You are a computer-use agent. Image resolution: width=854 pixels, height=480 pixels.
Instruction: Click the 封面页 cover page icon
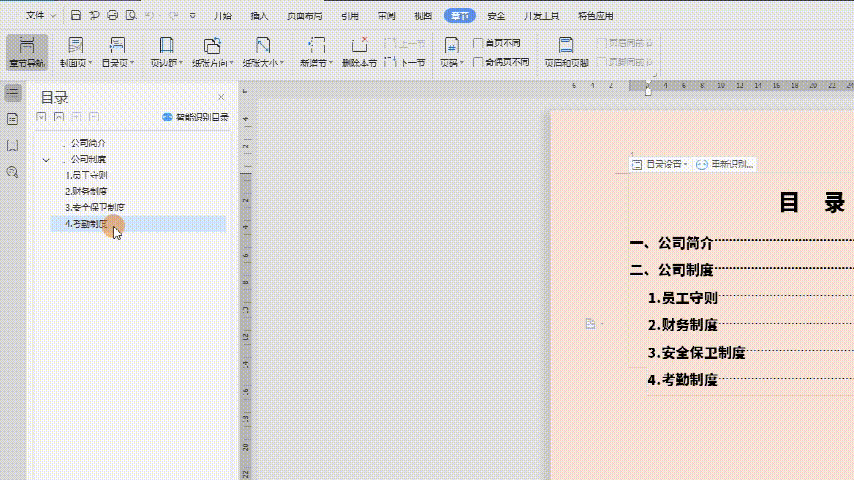[x=76, y=46]
